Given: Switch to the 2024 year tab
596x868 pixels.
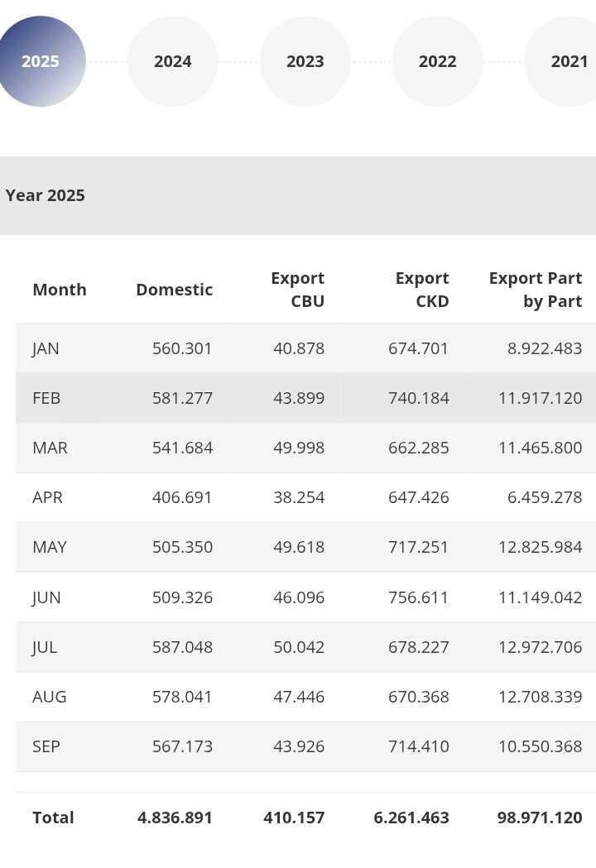Looking at the screenshot, I should coord(173,61).
